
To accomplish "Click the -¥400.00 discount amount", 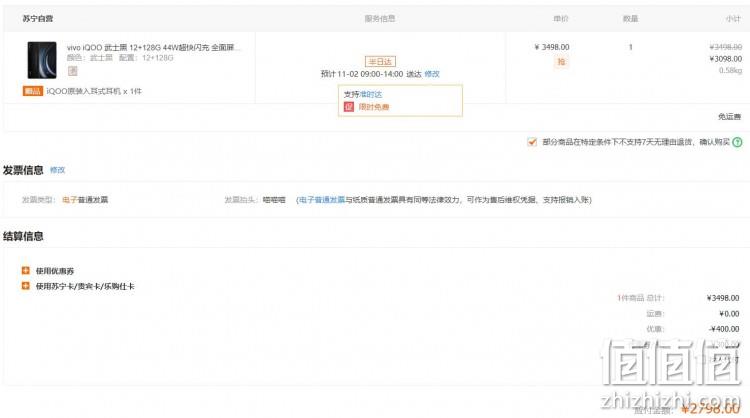I will tap(724, 329).
